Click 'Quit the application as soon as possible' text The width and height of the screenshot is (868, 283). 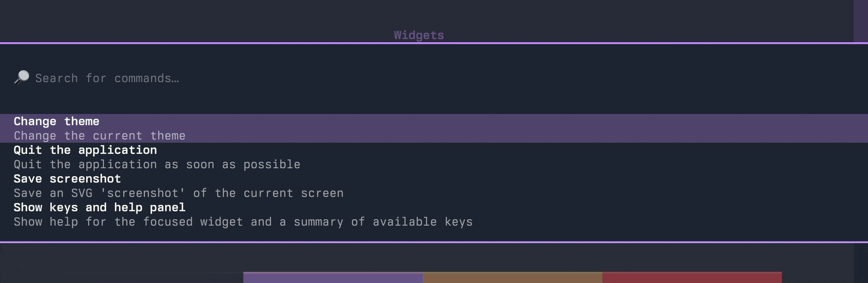[157, 165]
